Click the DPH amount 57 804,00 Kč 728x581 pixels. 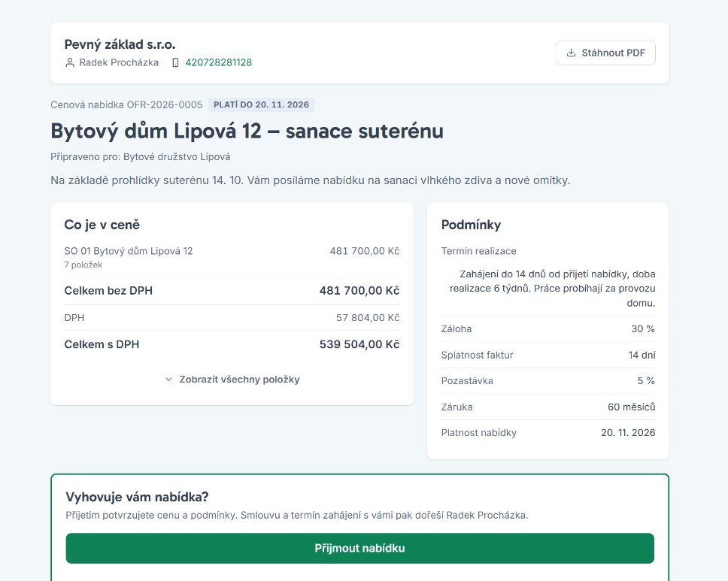coord(368,318)
